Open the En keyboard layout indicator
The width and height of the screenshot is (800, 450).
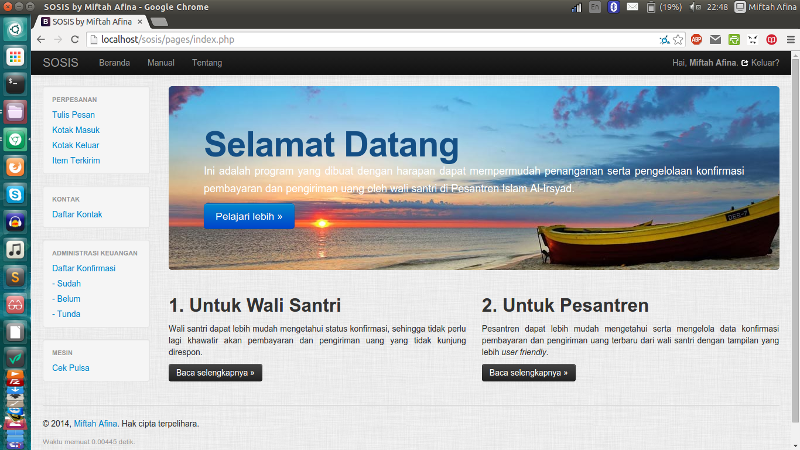(x=595, y=7)
